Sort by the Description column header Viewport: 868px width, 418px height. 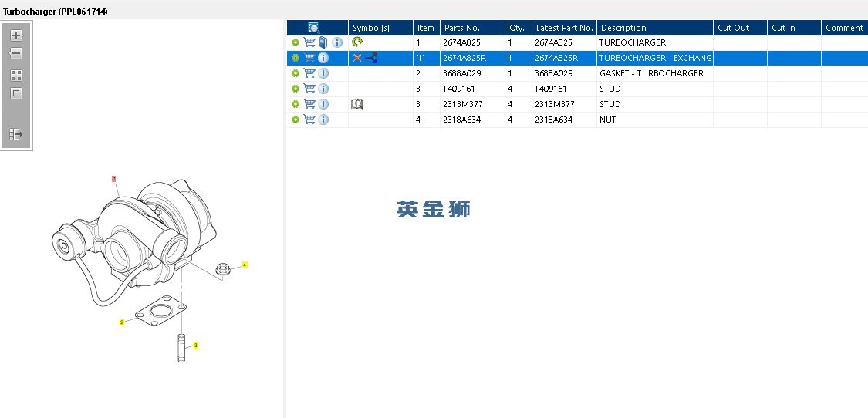(x=655, y=28)
